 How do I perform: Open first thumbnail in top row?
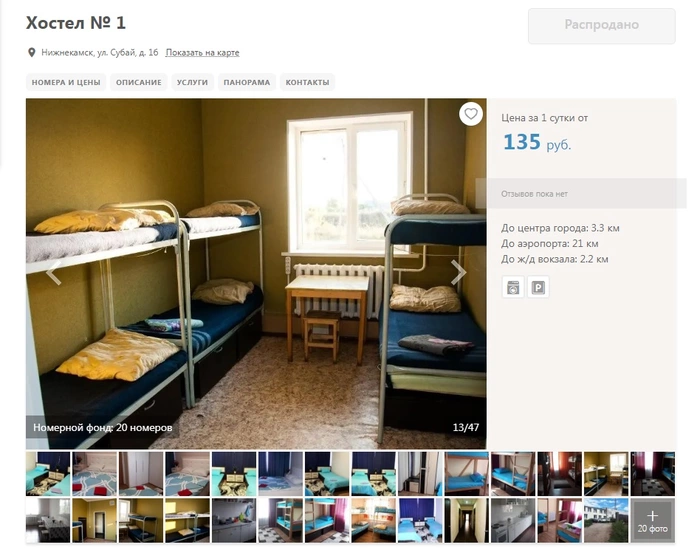48,474
